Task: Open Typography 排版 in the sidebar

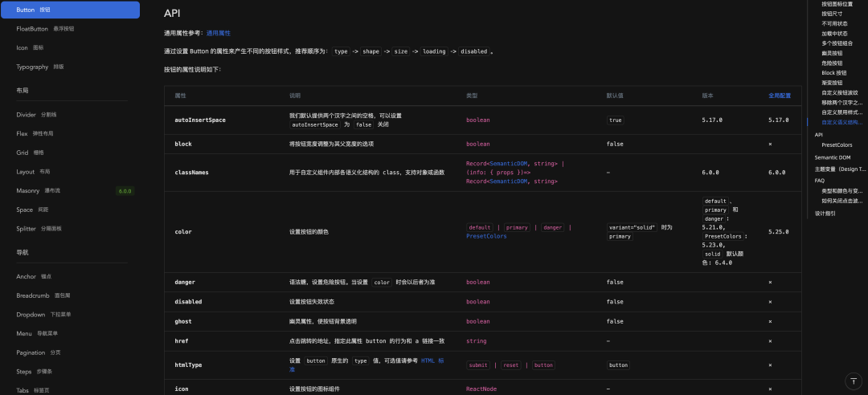Action: 70,67
